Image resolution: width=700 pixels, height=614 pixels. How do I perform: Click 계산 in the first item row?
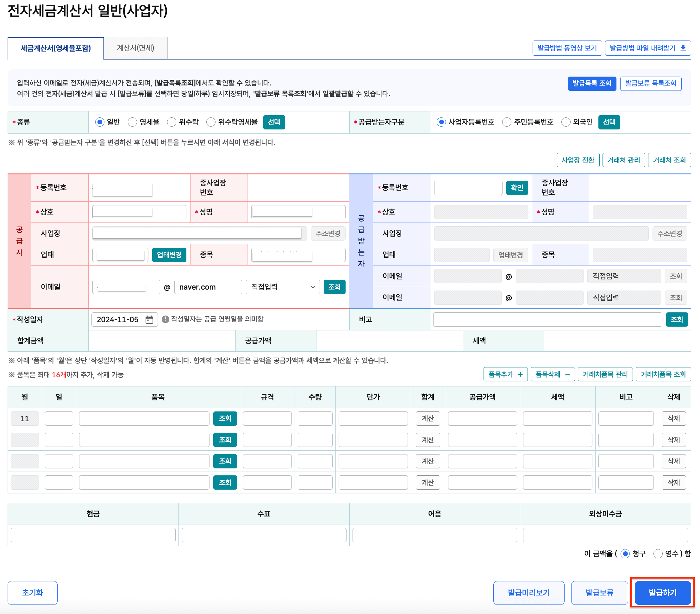coord(428,418)
